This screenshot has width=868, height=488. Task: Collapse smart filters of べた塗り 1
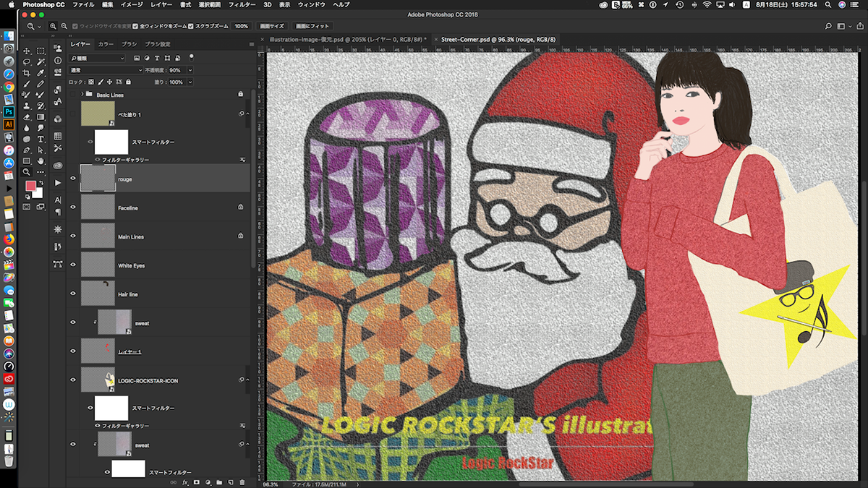(247, 114)
